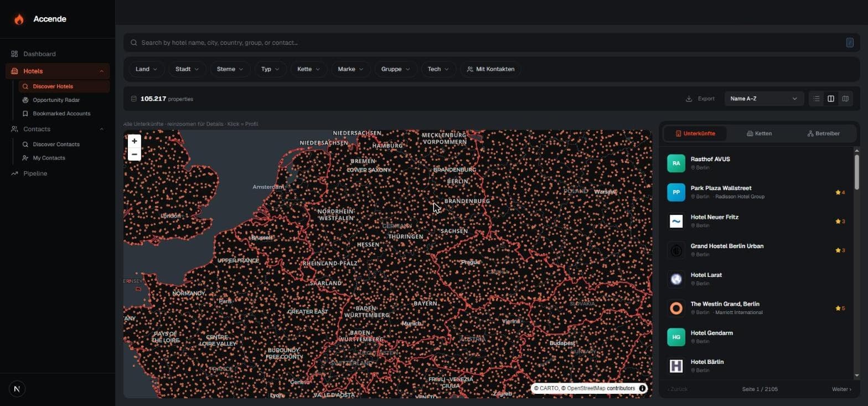Open the Kette filter dropdown
The image size is (868, 406).
308,69
